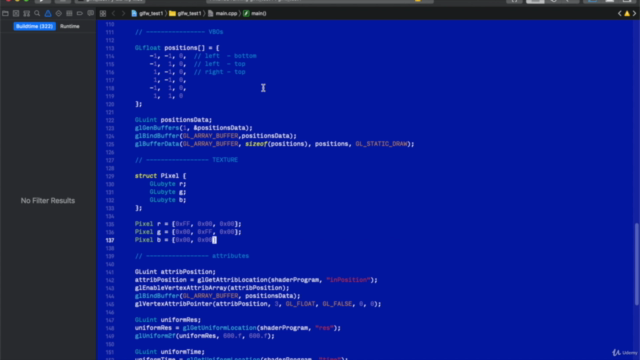Open the Debug navigator
Screen dimensions: 640x360
coord(69,13)
